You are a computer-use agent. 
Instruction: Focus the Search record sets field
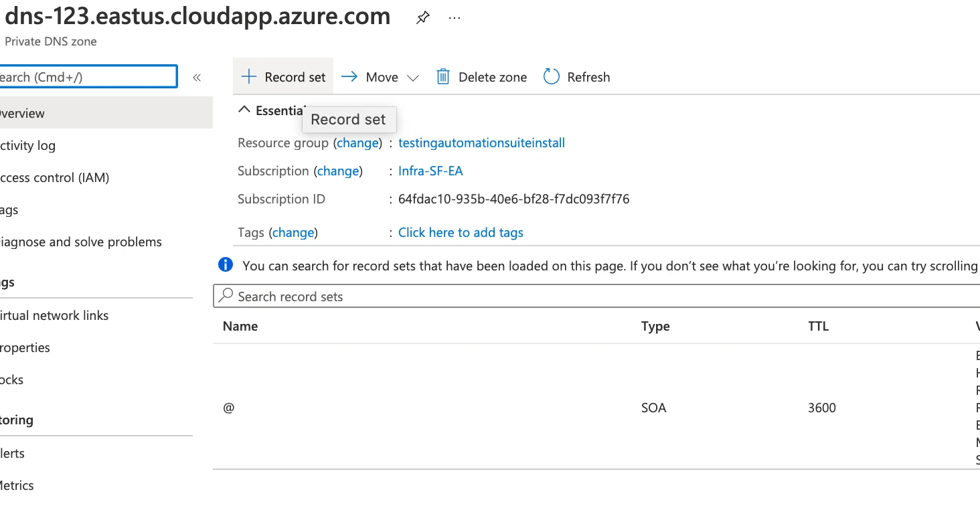click(x=596, y=296)
